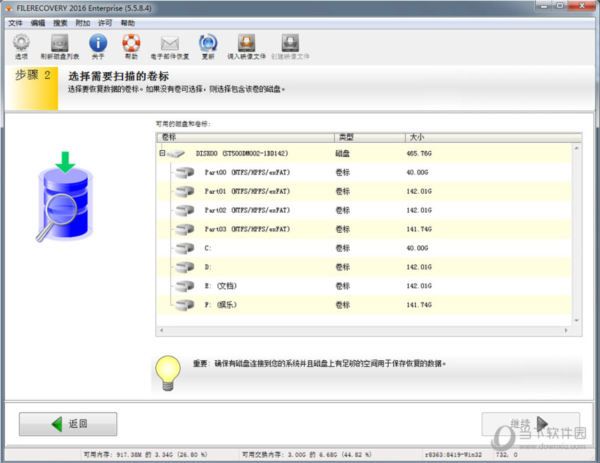Click drive icon of Part01 row

pos(185,191)
